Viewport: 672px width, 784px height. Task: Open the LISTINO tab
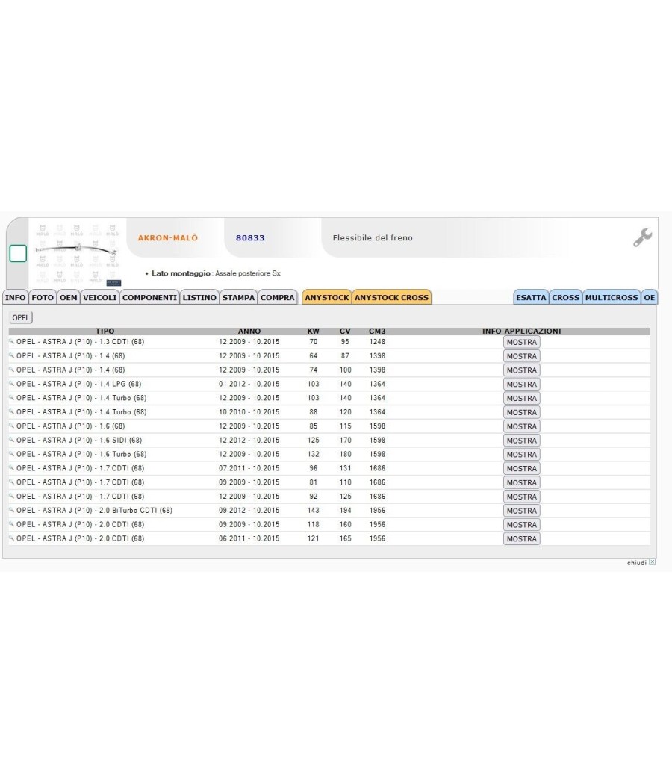coord(199,297)
